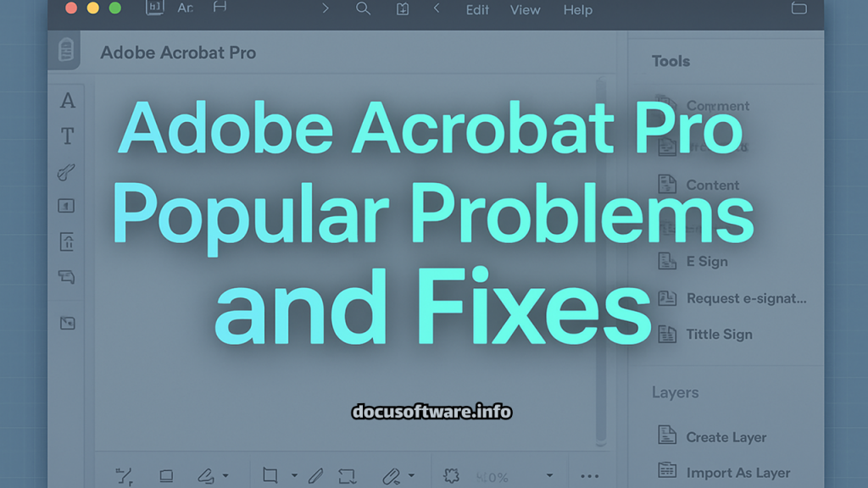868x488 pixels.
Task: Open the more options ellipsis in the toolbar
Action: pos(588,476)
